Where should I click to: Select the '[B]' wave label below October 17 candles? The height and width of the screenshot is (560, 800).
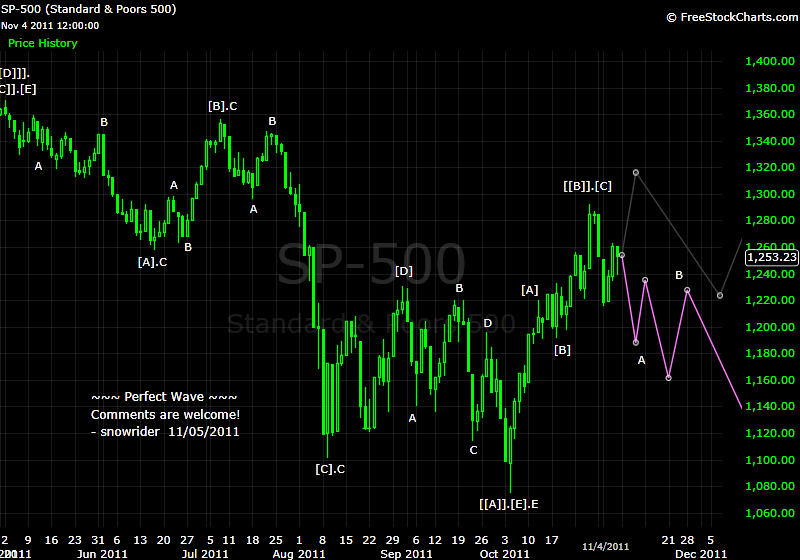click(562, 350)
